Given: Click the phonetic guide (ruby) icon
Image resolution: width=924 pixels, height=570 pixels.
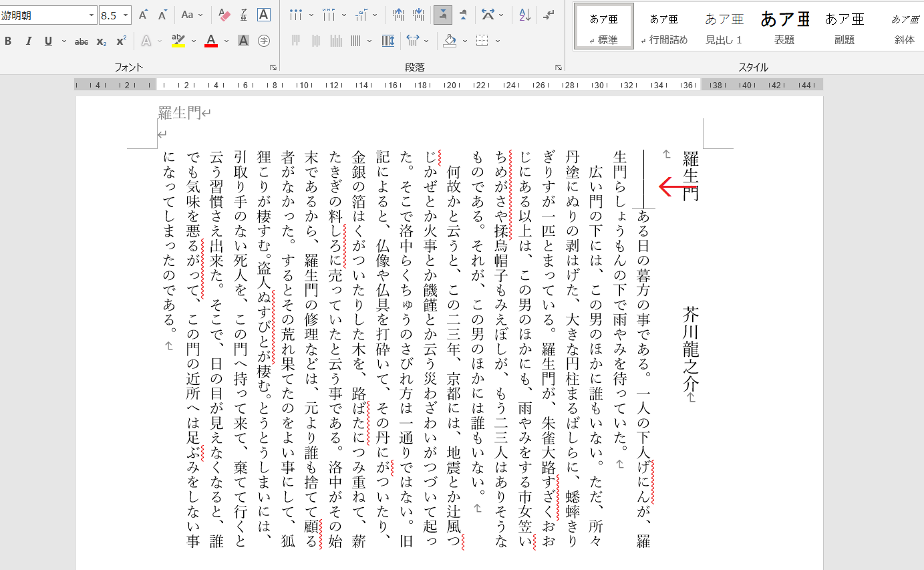Looking at the screenshot, I should pos(244,15).
